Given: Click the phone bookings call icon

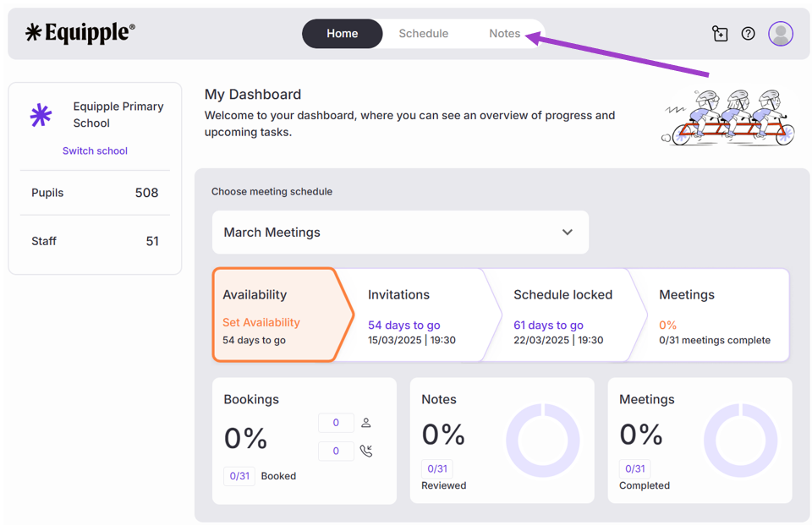Looking at the screenshot, I should (366, 452).
